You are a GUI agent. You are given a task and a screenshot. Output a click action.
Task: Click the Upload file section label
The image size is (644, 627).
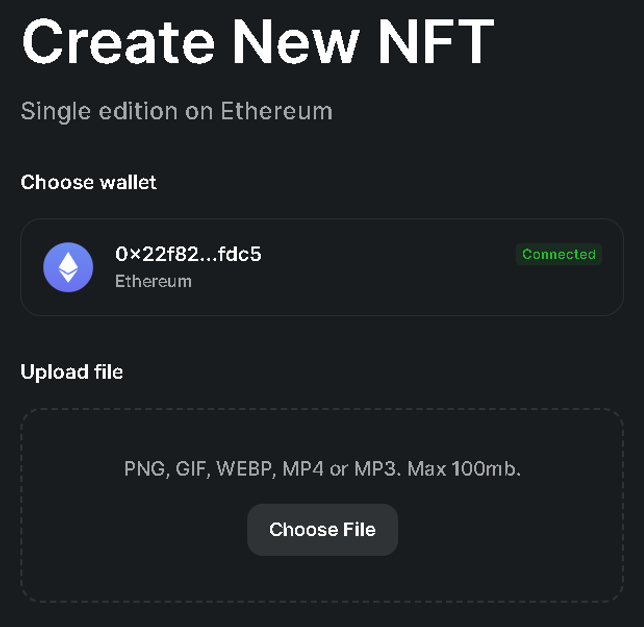(x=72, y=372)
